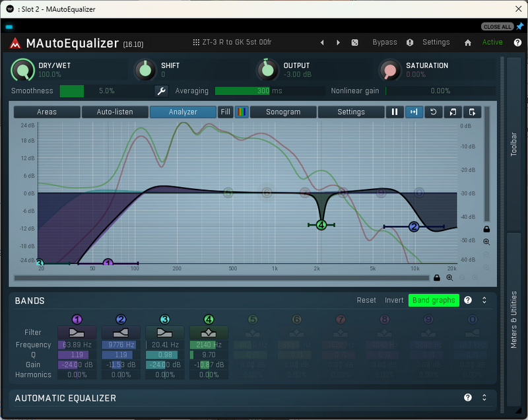Select band 2 high-shelf filter type
The width and height of the screenshot is (528, 420).
point(121,333)
